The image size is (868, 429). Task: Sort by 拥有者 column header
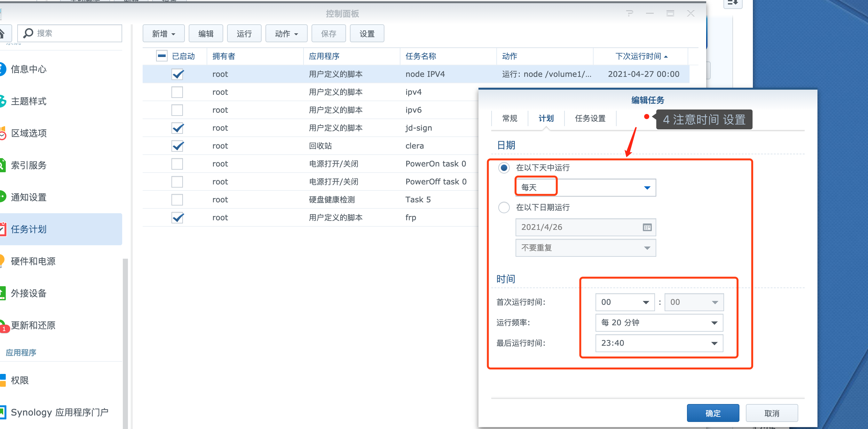pyautogui.click(x=255, y=56)
